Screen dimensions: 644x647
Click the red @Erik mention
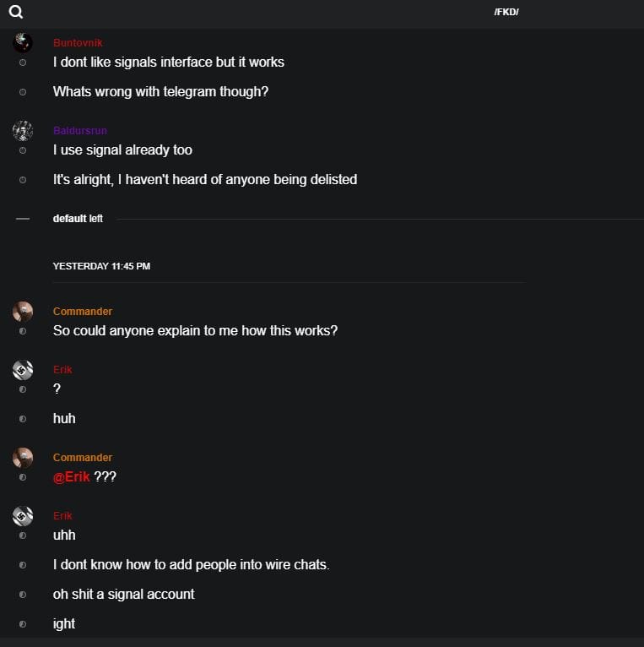pos(72,476)
